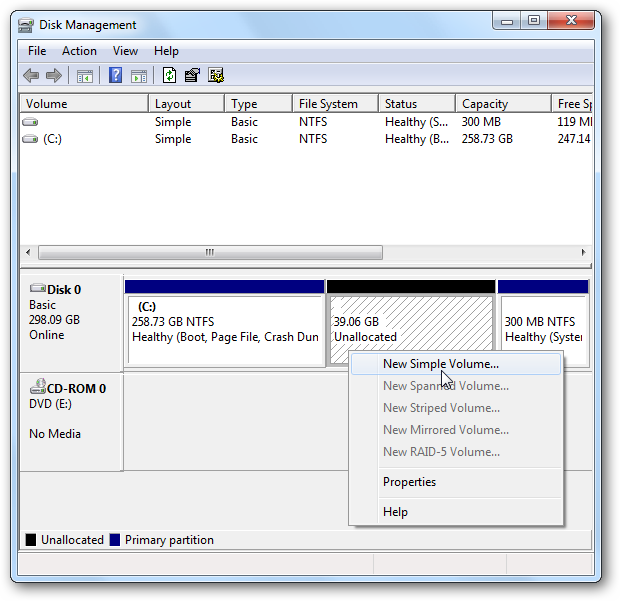
Task: Click the grayed New Spanned Volume... entry
Action: tap(456, 386)
